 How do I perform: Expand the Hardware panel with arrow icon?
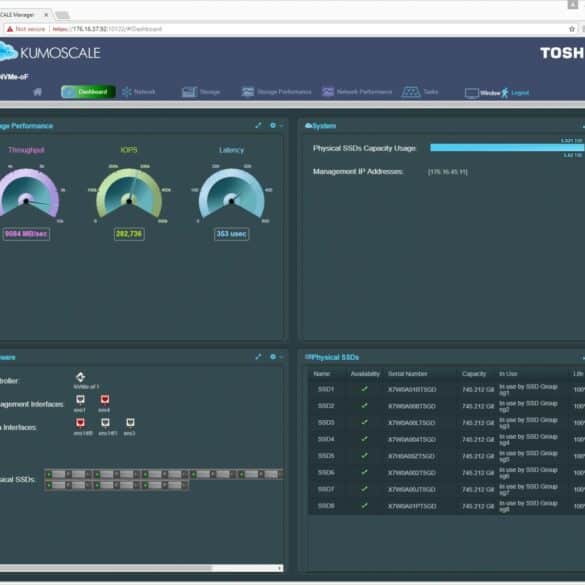point(258,357)
